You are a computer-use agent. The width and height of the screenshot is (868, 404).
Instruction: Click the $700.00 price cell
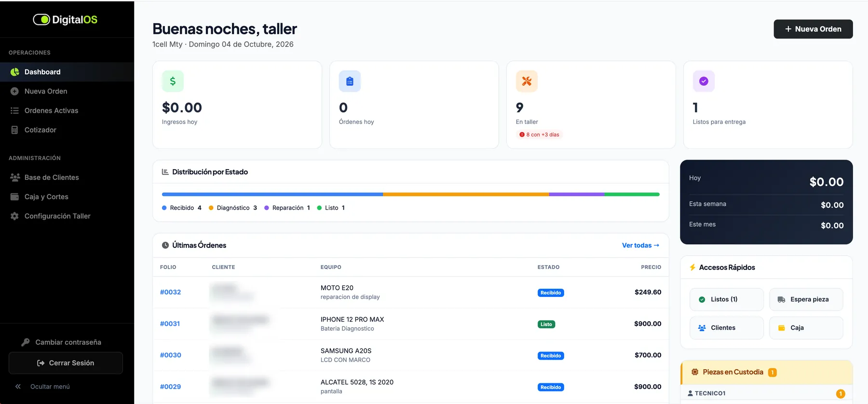pos(648,355)
